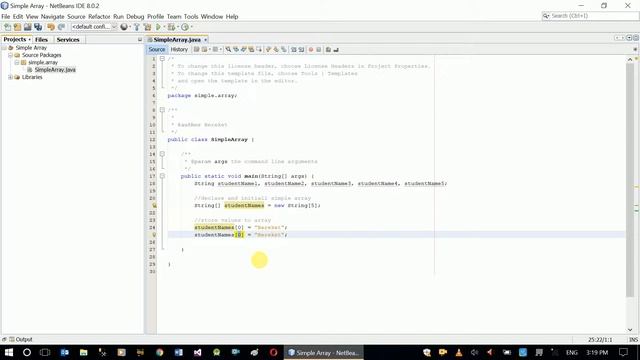Open the Output panel button
The width and height of the screenshot is (640, 360).
(x=20, y=339)
